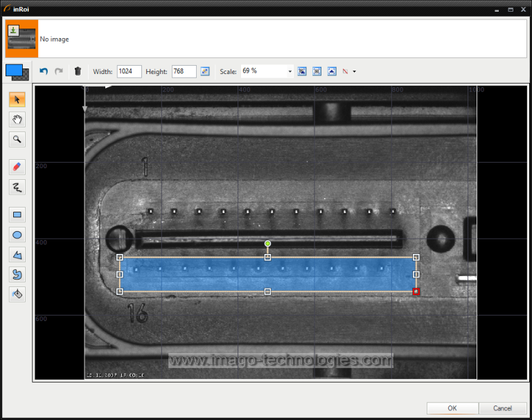Pick the freeform lasso shape tool
Screen dimensions: 532x420
point(17,275)
